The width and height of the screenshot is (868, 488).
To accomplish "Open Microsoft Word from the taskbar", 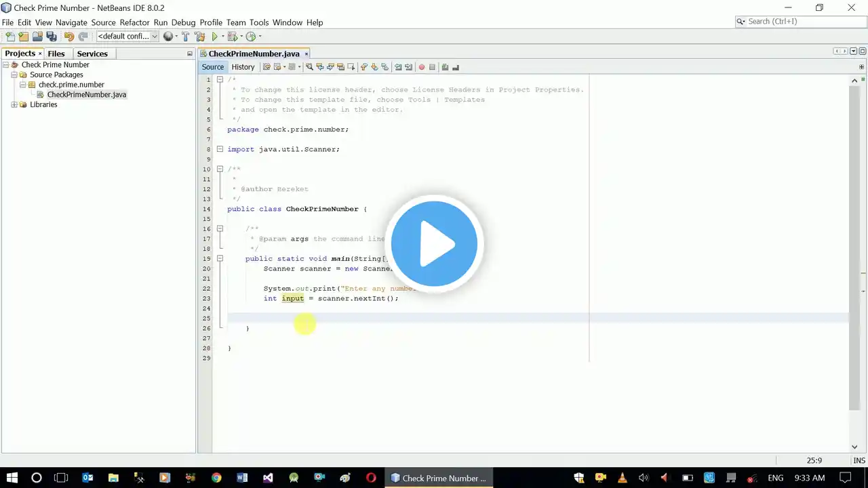I will pyautogui.click(x=242, y=478).
